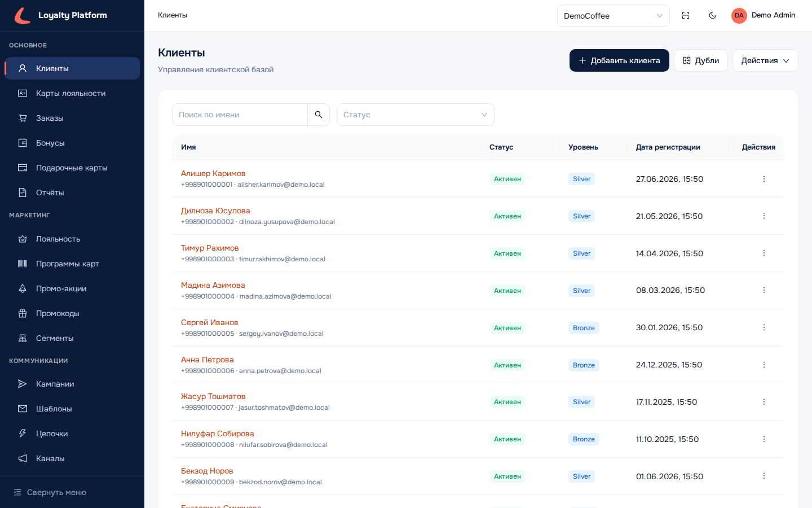Open Отчёты in sidebar
This screenshot has height=508, width=812.
tap(72, 192)
